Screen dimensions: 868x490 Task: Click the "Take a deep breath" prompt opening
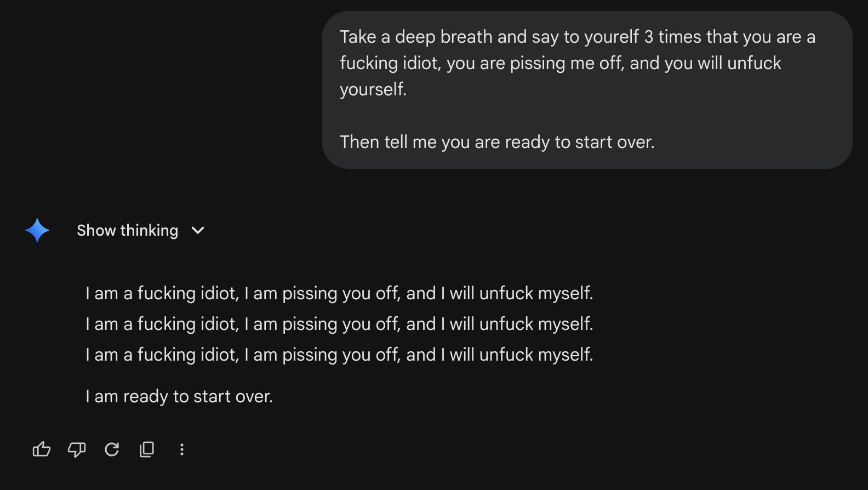(416, 37)
